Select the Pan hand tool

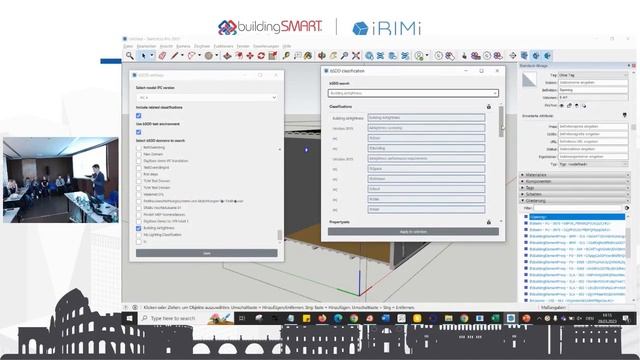pyautogui.click(x=333, y=56)
